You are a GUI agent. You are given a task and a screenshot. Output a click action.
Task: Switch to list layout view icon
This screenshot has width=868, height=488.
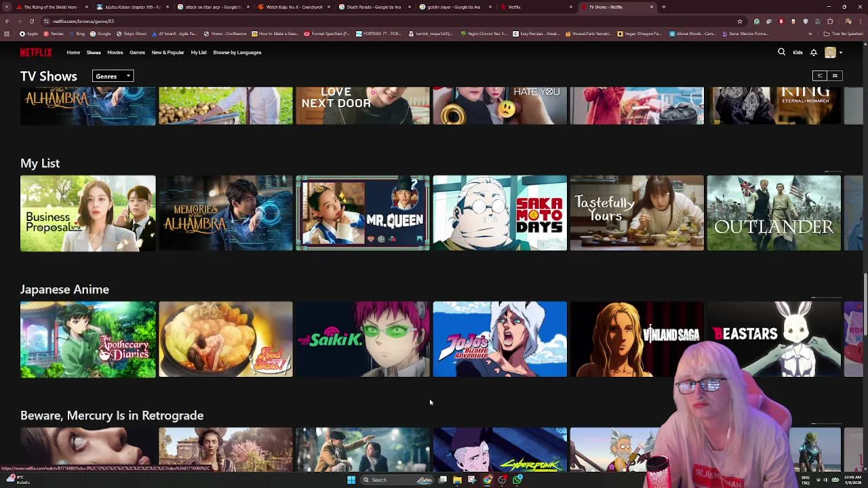point(819,76)
